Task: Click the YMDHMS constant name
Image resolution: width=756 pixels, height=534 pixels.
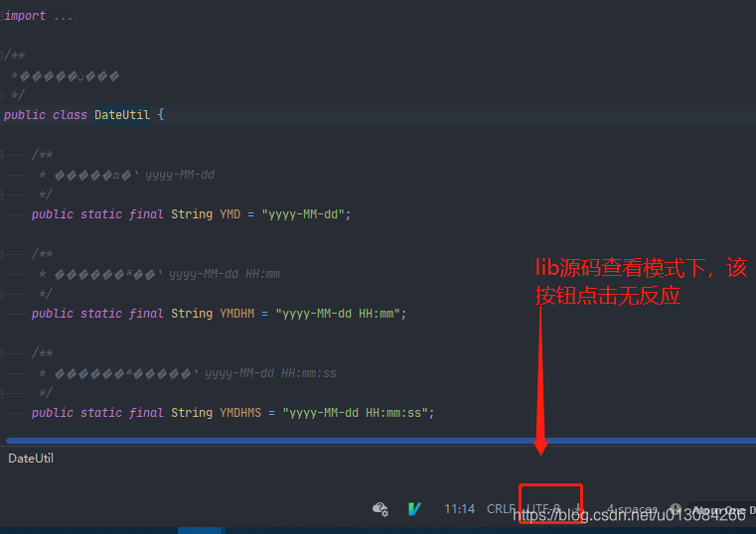Action: coord(240,413)
